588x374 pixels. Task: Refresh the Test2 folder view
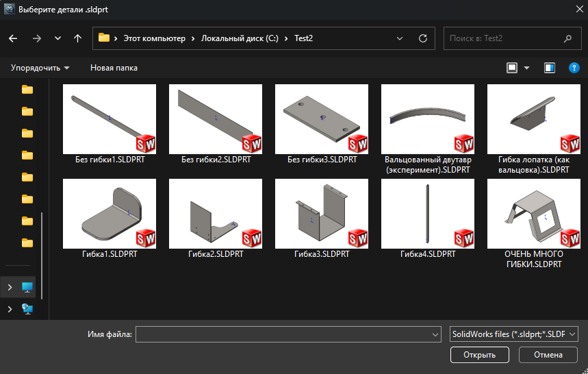pos(423,38)
